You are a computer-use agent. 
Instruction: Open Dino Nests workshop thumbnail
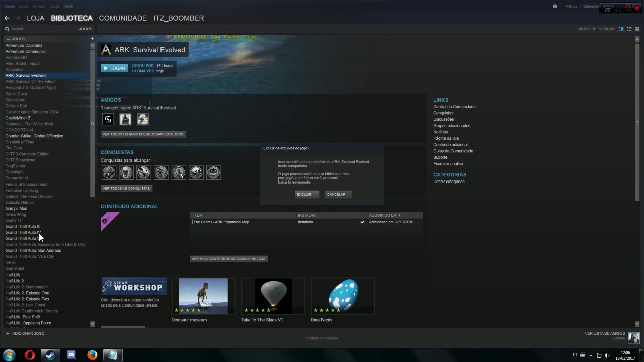(x=343, y=296)
